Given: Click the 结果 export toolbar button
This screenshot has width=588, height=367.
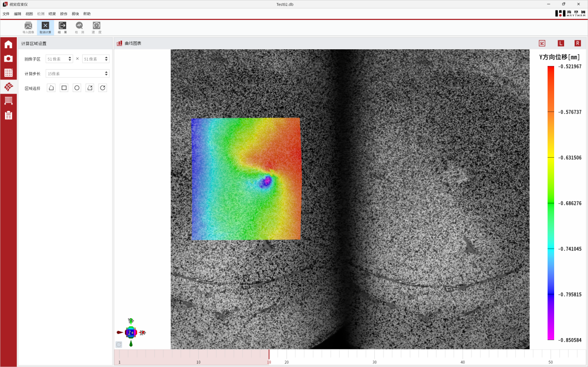Looking at the screenshot, I should [62, 27].
